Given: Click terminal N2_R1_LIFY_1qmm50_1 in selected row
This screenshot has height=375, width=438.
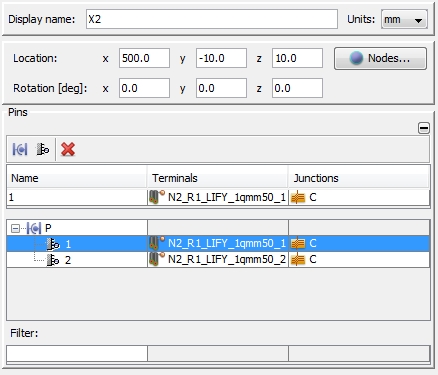Looking at the screenshot, I should (218, 243).
